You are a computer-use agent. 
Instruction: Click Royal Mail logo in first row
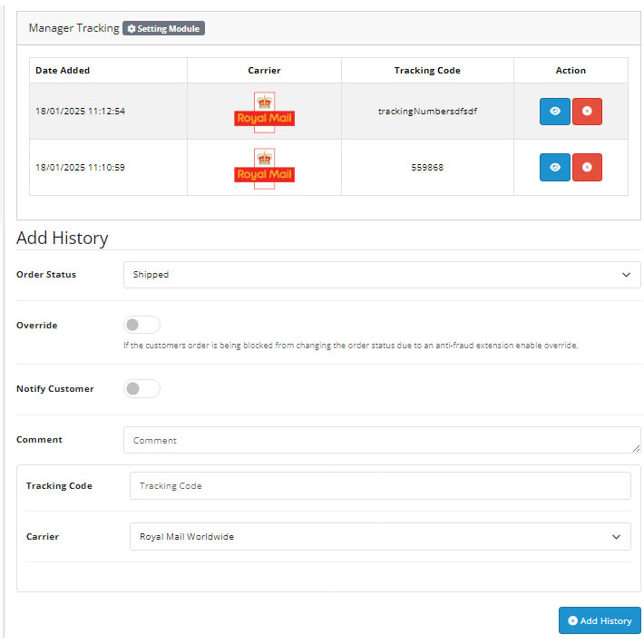click(264, 112)
